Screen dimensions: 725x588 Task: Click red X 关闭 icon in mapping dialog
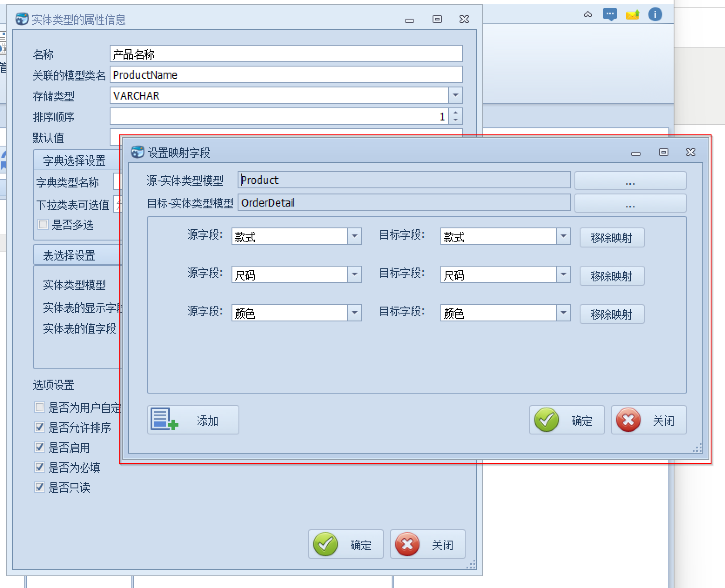(628, 420)
